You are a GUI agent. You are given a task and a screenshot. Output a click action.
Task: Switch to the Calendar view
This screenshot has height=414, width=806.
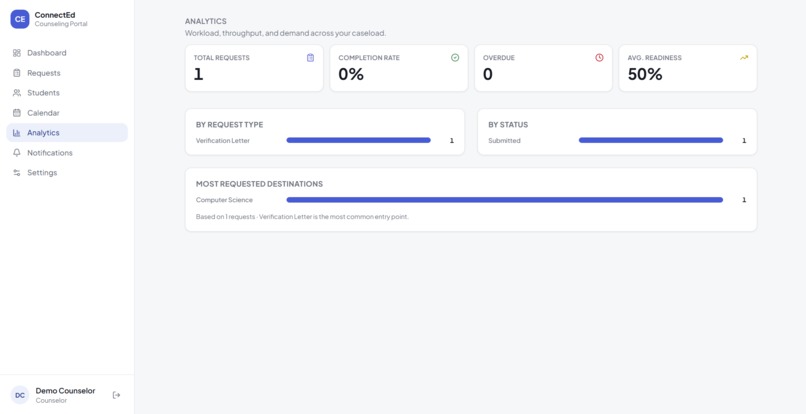[x=67, y=113]
